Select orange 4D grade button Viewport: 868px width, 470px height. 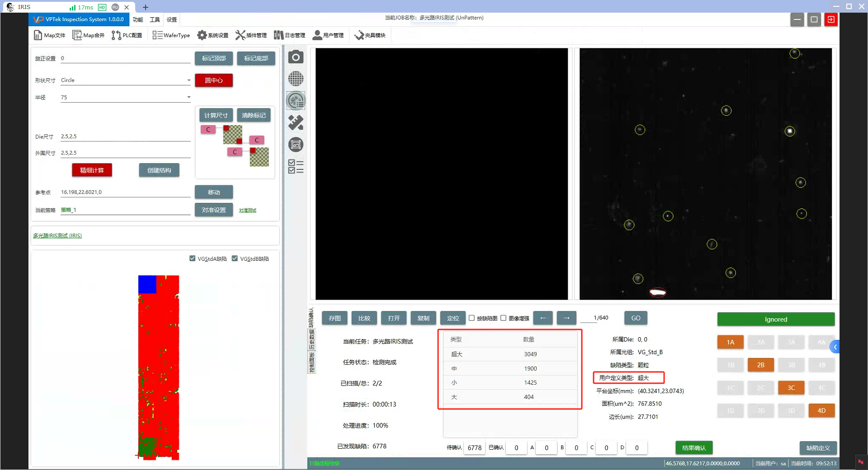tap(821, 410)
